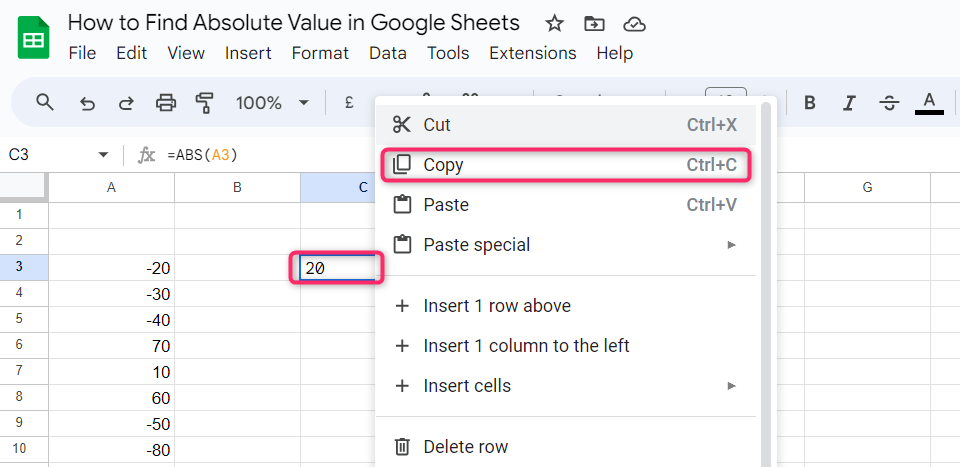
Task: Open the 100% zoom dropdown
Action: (272, 102)
